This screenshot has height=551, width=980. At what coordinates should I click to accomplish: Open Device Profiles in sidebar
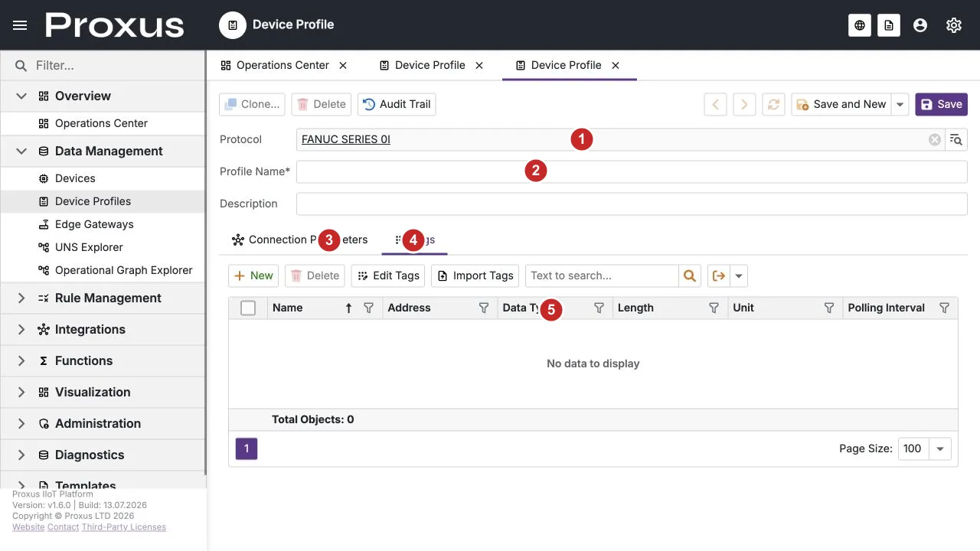tap(103, 201)
